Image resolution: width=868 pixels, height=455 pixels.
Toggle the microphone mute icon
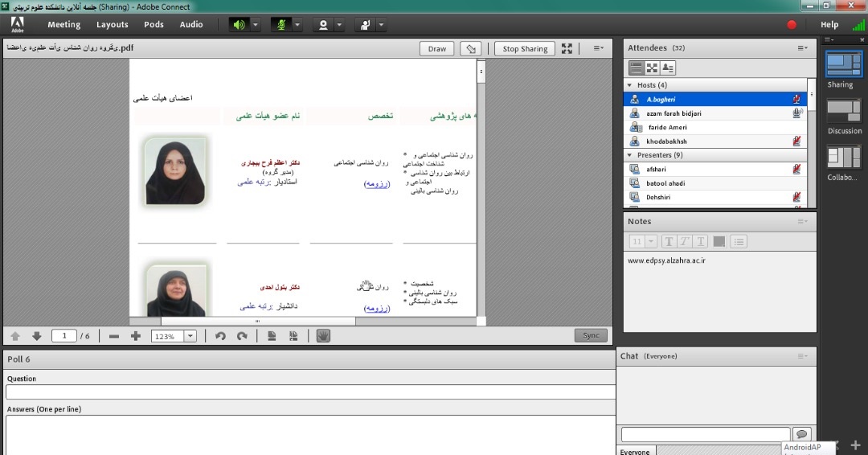click(x=281, y=25)
